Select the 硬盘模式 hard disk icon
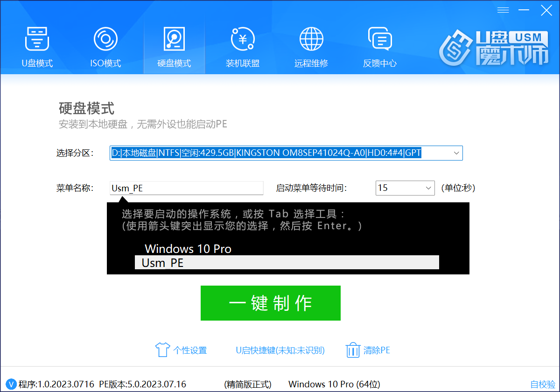 174,39
